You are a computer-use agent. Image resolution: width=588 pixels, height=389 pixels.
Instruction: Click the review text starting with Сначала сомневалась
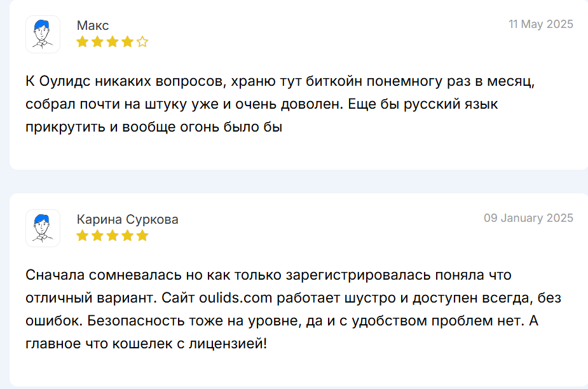(x=268, y=275)
